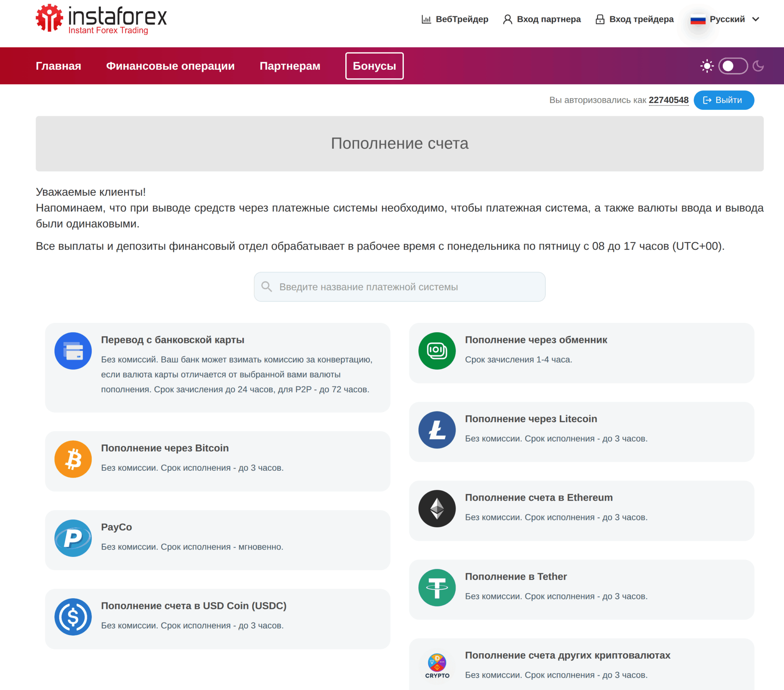Click the PayCo logo icon
The image size is (784, 690).
pos(73,538)
